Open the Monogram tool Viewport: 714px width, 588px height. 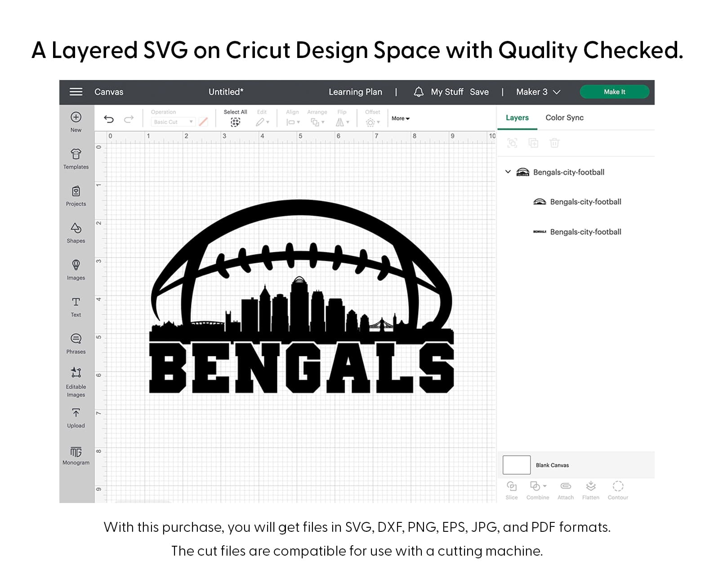[76, 452]
